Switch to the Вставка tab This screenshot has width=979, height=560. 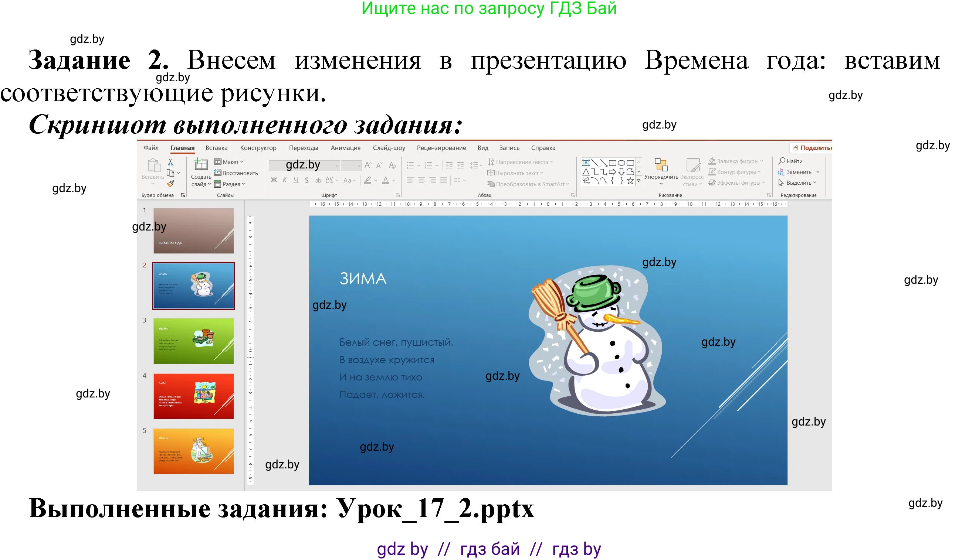point(216,148)
